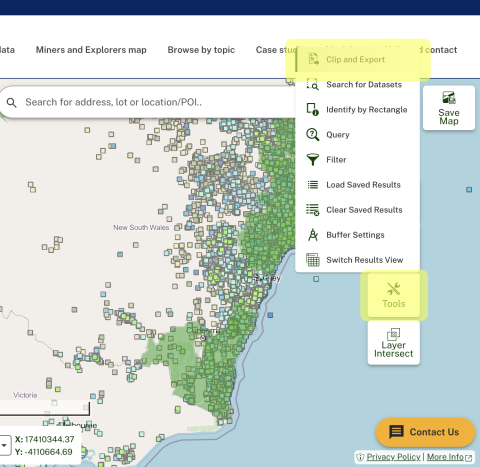Choose Identify by Rectangle option
The height and width of the screenshot is (467, 480).
click(357, 109)
